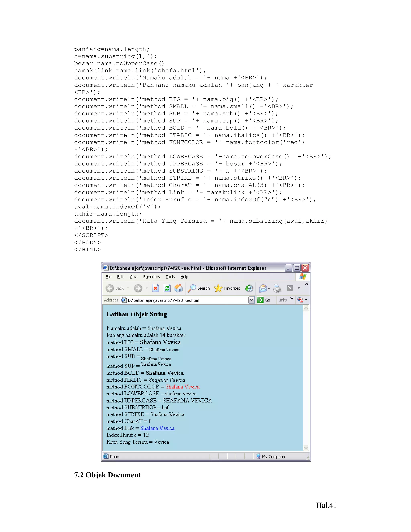411x532 pixels.
Task: Click the scrollbar down arrow
Action: point(306,448)
